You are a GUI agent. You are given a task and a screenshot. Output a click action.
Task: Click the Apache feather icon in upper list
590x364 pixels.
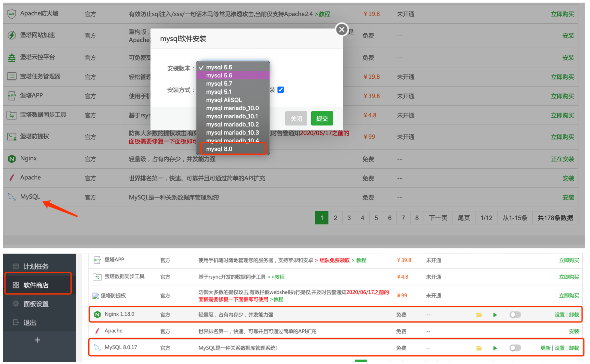(12, 178)
